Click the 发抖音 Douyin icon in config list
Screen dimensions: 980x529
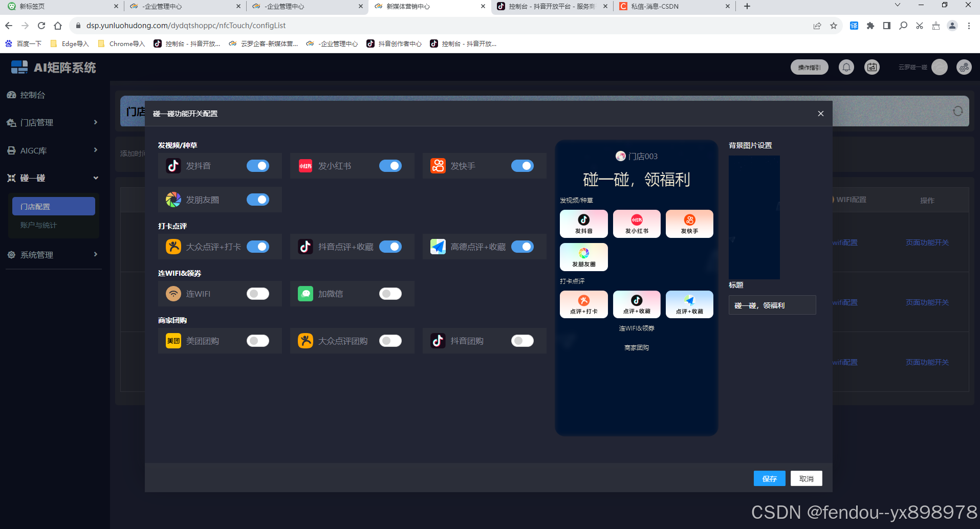173,166
